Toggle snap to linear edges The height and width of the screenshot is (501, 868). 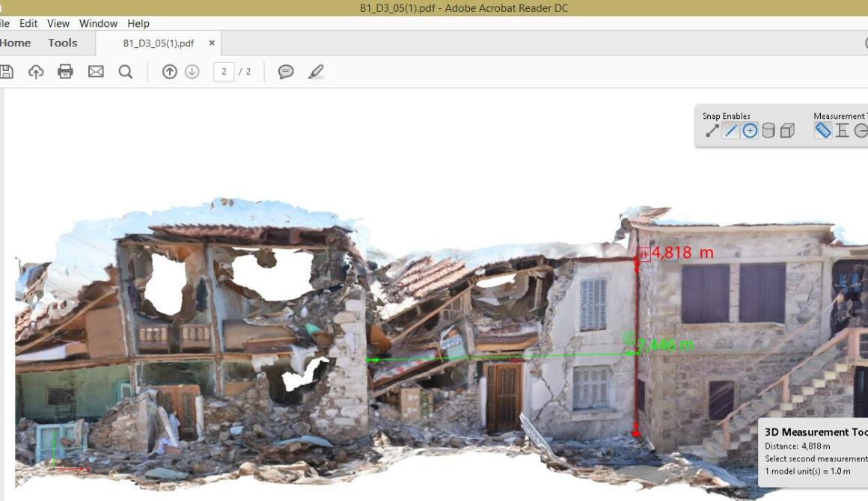tap(731, 131)
